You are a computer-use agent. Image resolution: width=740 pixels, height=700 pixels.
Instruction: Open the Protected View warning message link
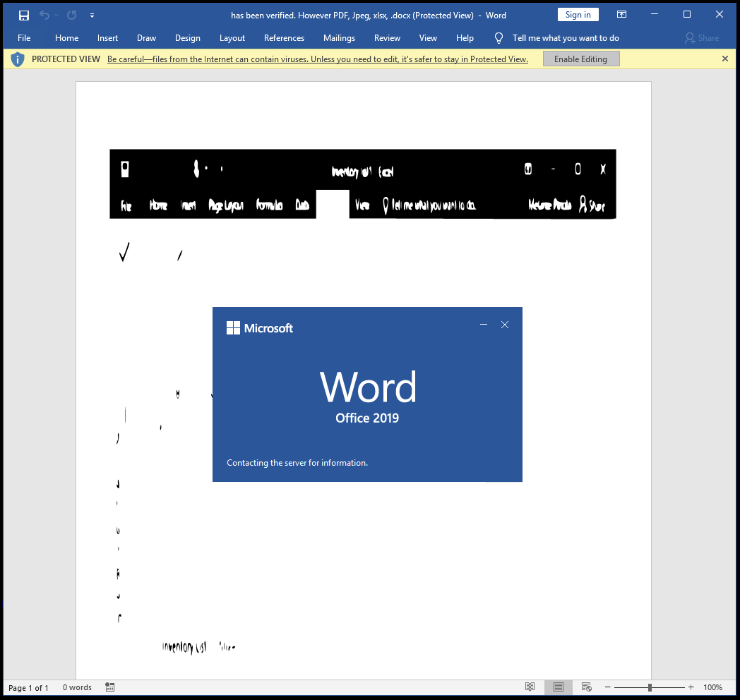318,59
